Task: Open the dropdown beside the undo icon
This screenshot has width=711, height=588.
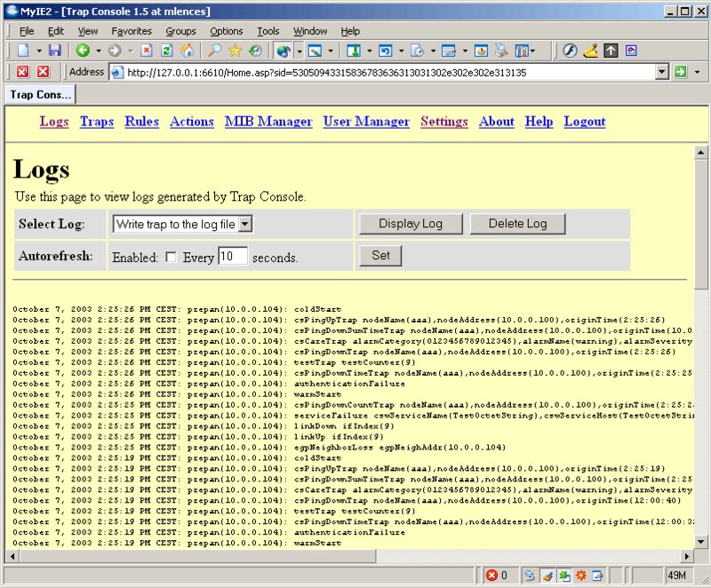Action: 401,51
